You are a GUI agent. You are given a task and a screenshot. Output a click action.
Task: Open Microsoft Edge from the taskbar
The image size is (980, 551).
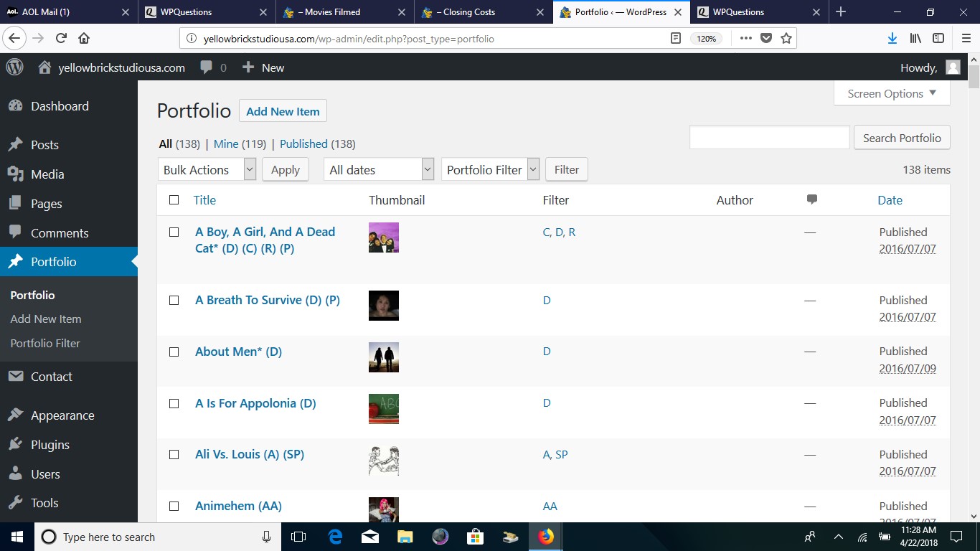pyautogui.click(x=335, y=537)
